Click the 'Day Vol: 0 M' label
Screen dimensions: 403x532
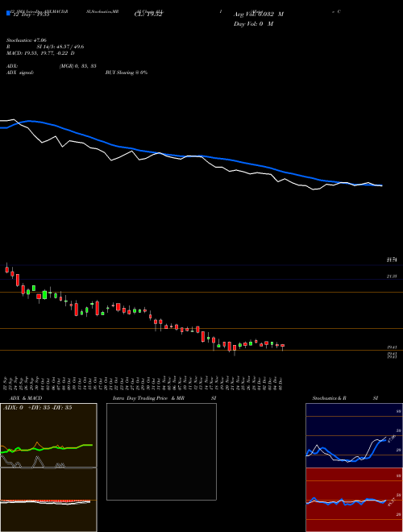pos(253,23)
